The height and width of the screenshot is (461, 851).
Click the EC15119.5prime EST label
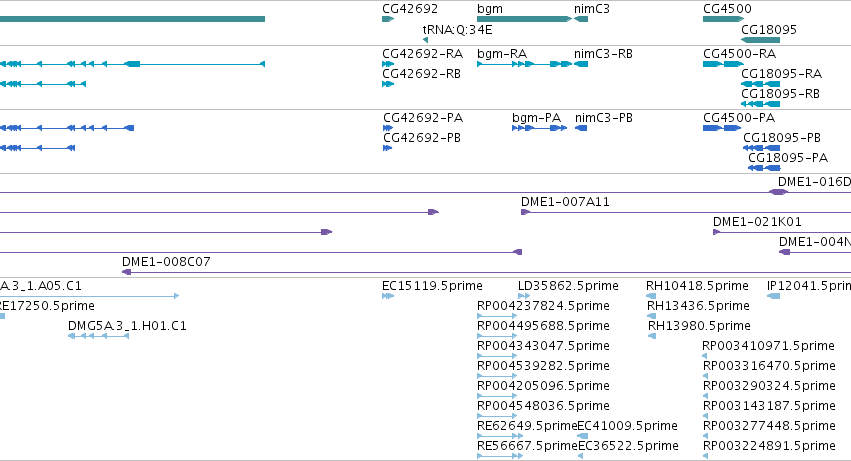pyautogui.click(x=432, y=286)
